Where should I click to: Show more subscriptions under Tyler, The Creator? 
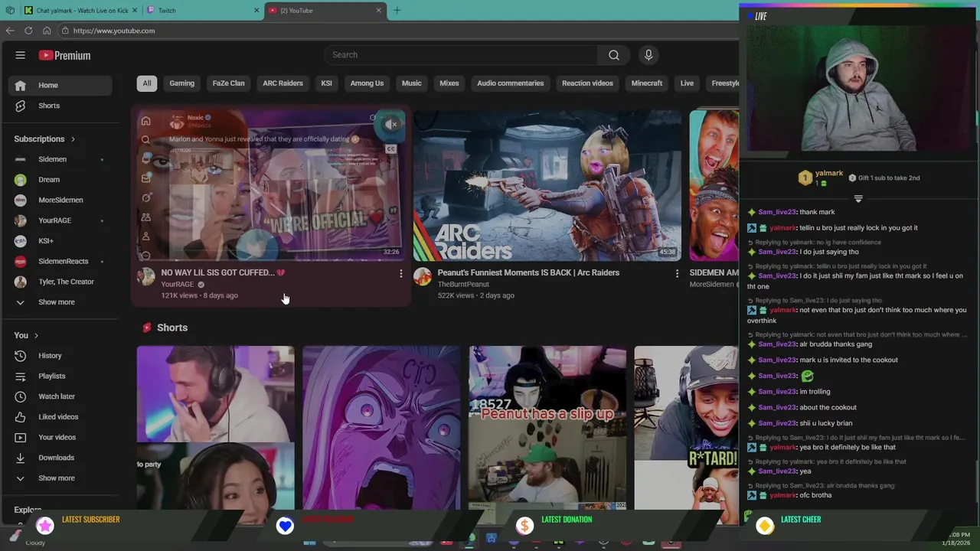coord(60,302)
